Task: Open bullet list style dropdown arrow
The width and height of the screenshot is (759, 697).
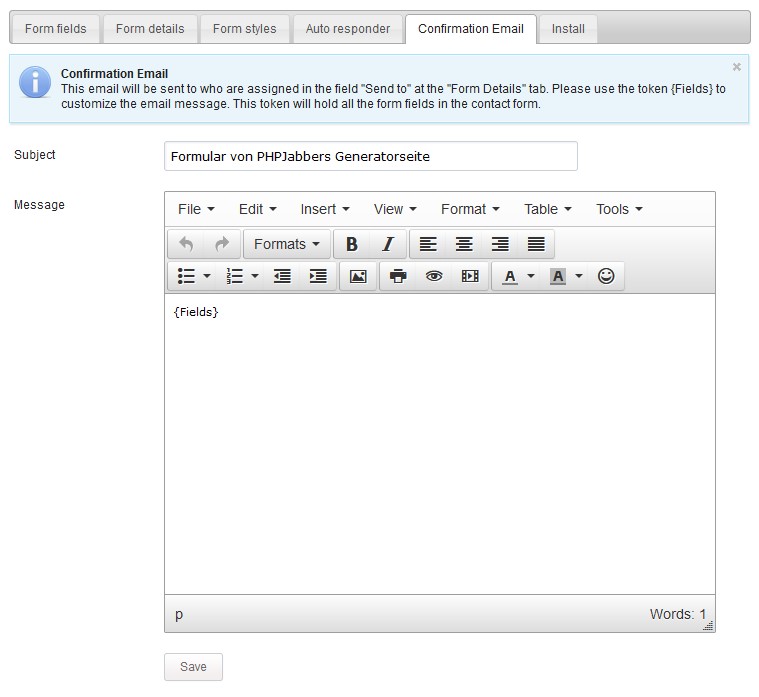Action: point(207,276)
